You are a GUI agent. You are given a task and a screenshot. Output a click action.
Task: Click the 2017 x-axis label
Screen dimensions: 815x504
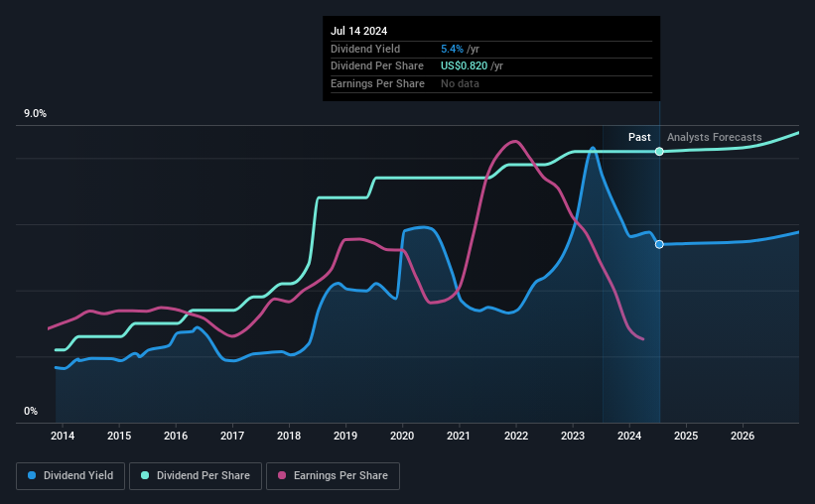click(232, 436)
